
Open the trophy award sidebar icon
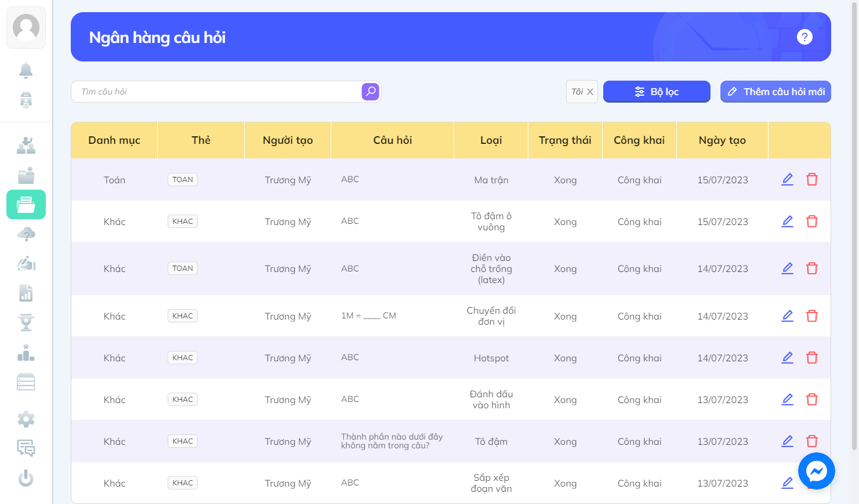[x=26, y=322]
